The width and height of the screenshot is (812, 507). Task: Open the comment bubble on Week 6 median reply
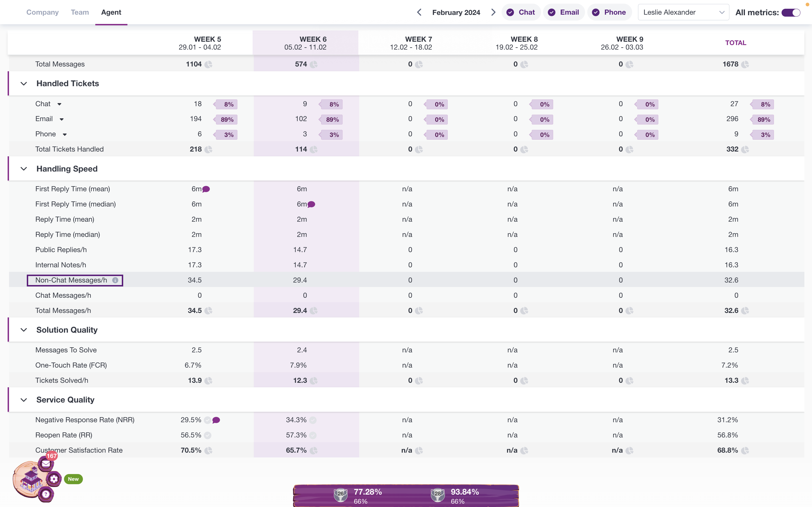coord(311,204)
